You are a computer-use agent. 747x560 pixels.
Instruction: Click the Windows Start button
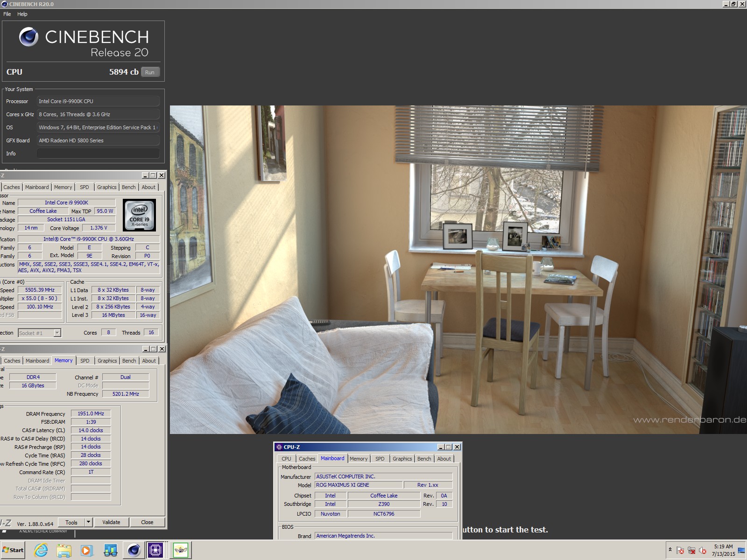(x=13, y=550)
